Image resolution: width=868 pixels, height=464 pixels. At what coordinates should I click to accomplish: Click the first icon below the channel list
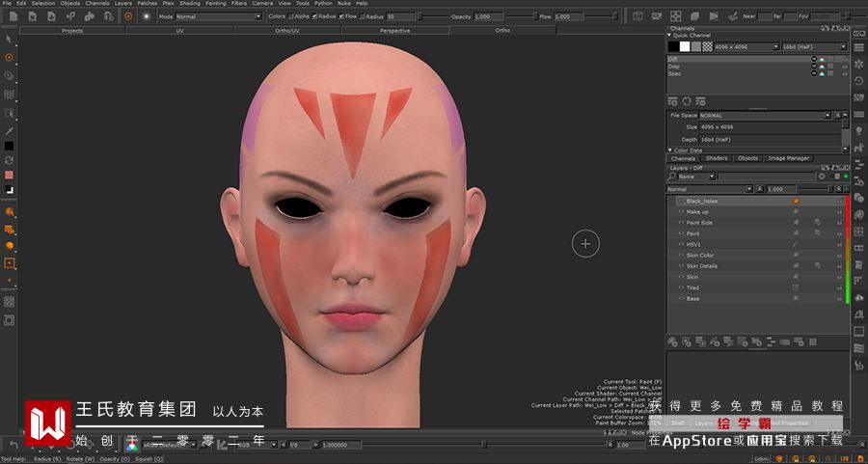click(672, 101)
